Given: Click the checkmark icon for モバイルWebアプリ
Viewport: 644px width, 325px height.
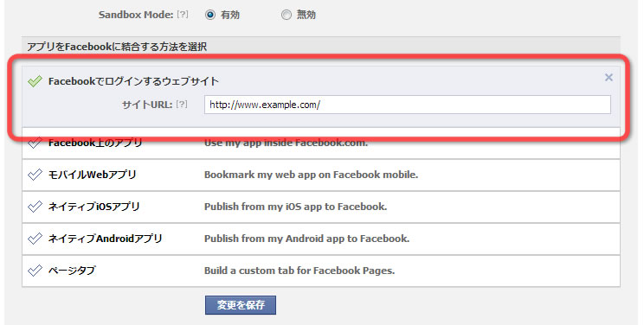Looking at the screenshot, I should click(x=35, y=175).
